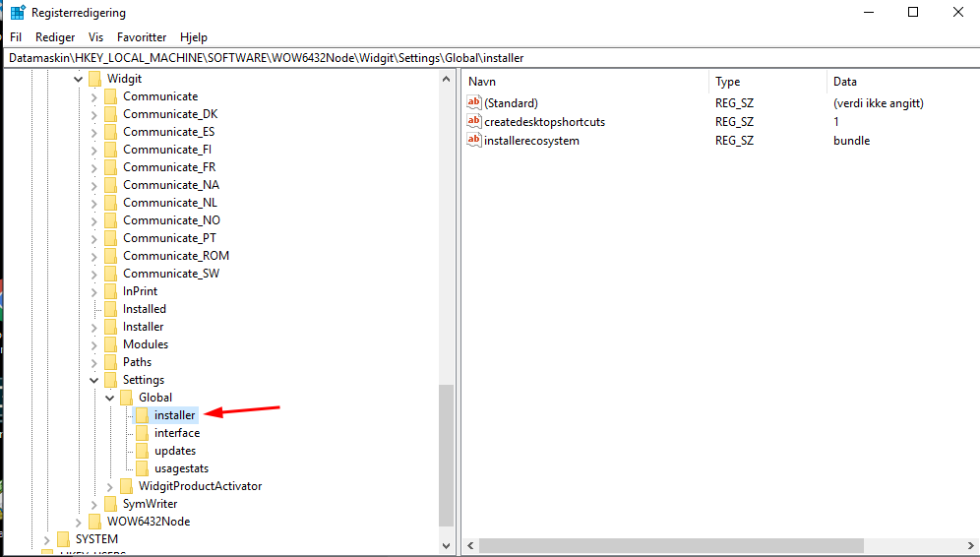Click the createdesktopshortcuts string value icon
This screenshot has height=557, width=980.
pos(473,121)
